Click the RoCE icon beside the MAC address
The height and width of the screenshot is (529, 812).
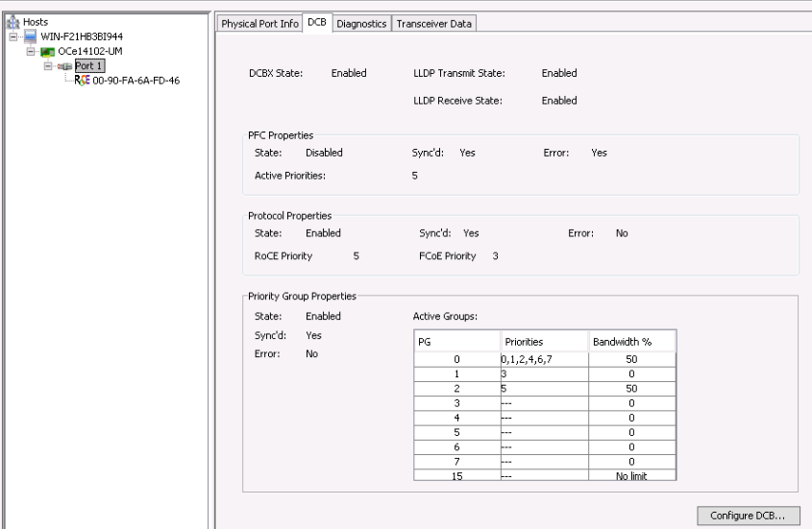(x=82, y=81)
